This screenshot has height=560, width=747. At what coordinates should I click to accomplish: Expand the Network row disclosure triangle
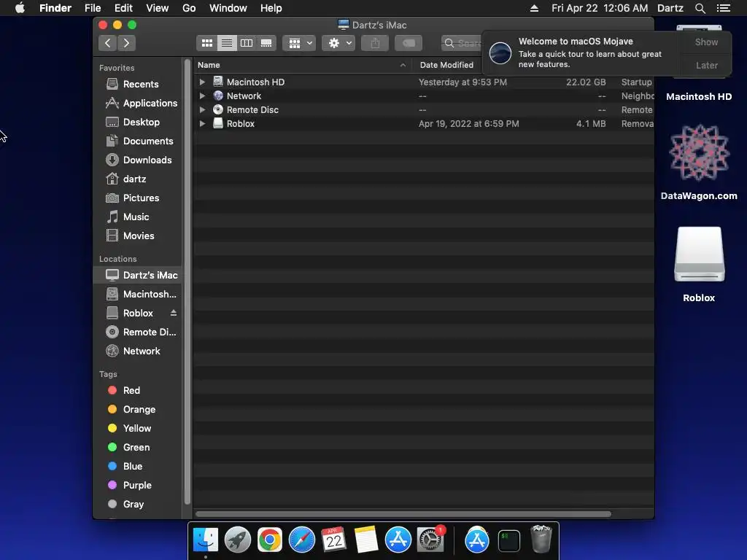tap(202, 96)
